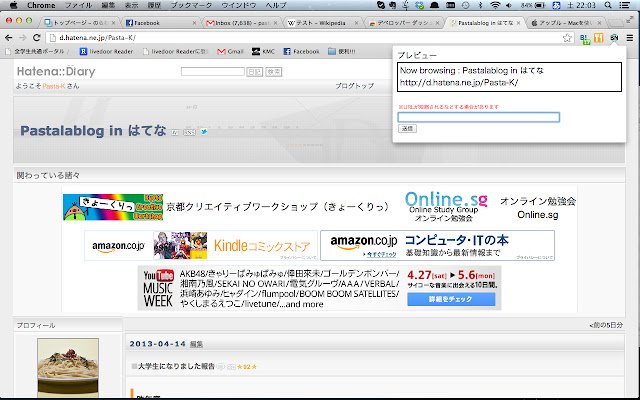Open the Facebook bookmark in the bookmarks bar
This screenshot has width=640, height=400.
click(301, 51)
